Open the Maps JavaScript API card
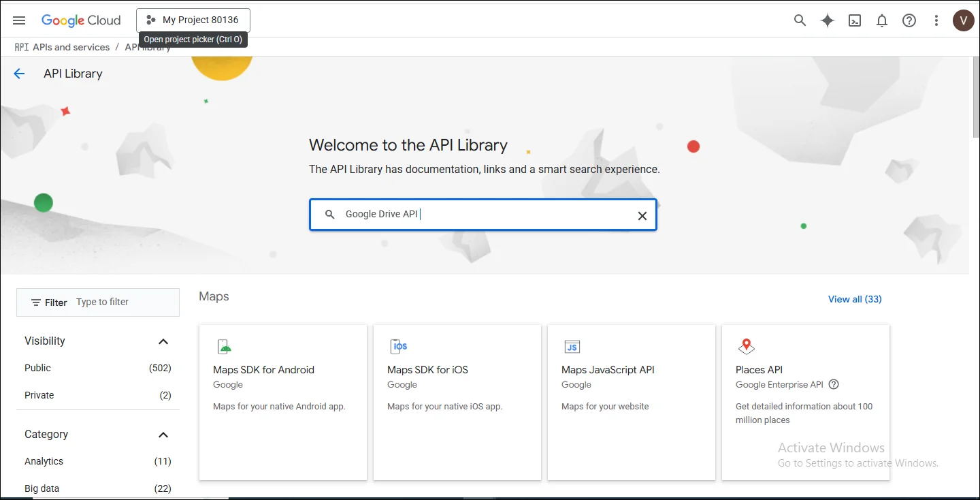Image resolution: width=980 pixels, height=500 pixels. click(x=632, y=403)
